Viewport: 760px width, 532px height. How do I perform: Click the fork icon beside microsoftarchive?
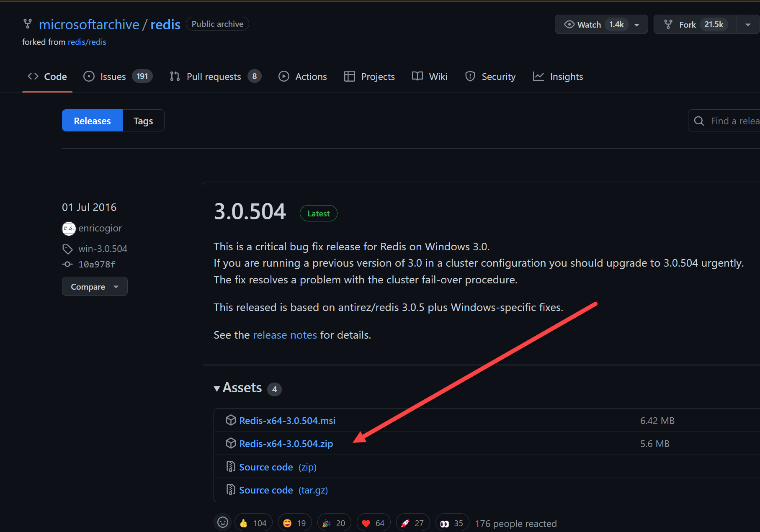(x=27, y=24)
